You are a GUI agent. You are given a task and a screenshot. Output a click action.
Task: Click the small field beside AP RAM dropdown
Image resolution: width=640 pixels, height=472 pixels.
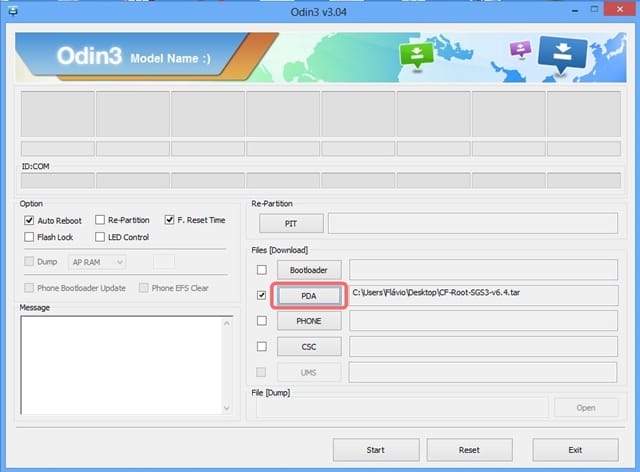pos(164,262)
